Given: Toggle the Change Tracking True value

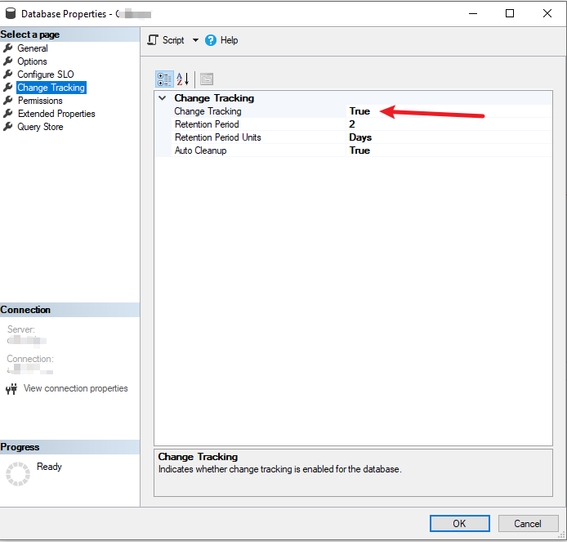Looking at the screenshot, I should click(448, 111).
